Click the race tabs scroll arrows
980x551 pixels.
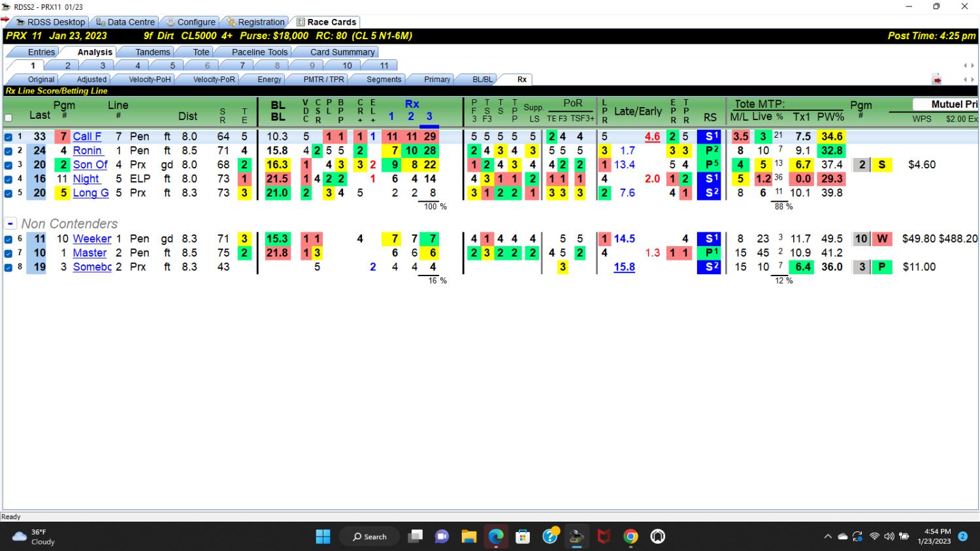(968, 65)
